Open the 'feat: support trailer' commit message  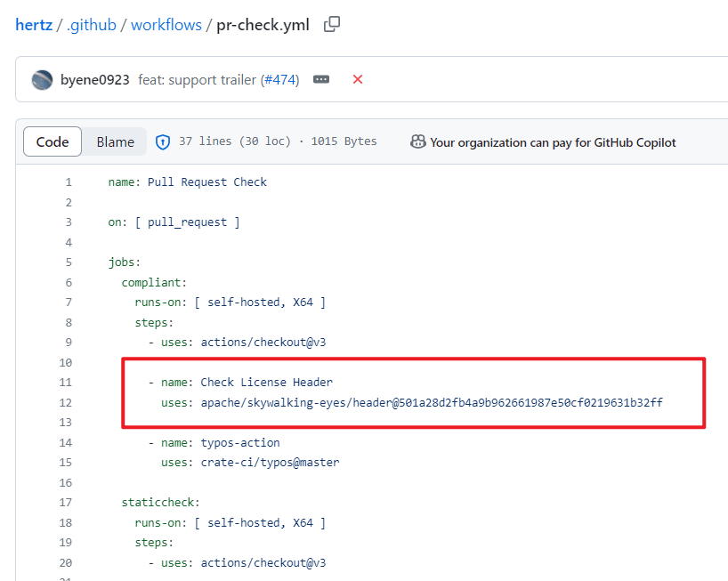(x=197, y=80)
